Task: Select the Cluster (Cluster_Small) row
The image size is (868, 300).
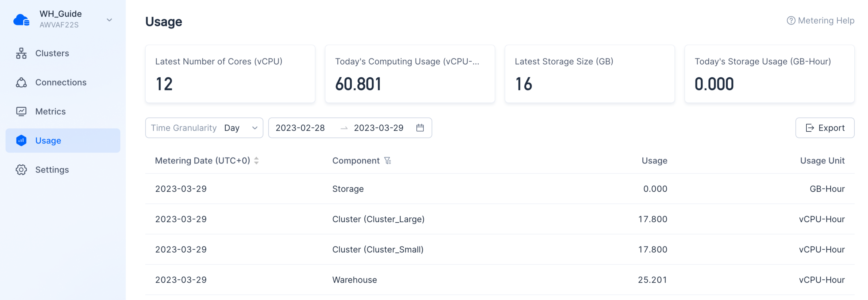Action: pyautogui.click(x=500, y=250)
